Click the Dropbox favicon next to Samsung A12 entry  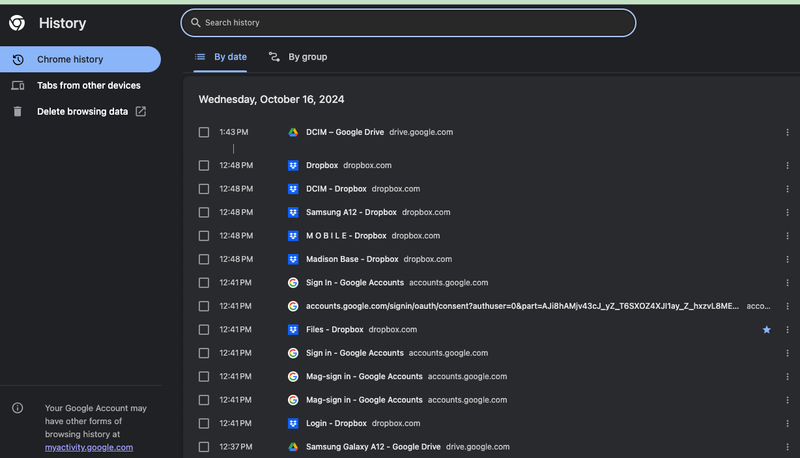pyautogui.click(x=293, y=212)
